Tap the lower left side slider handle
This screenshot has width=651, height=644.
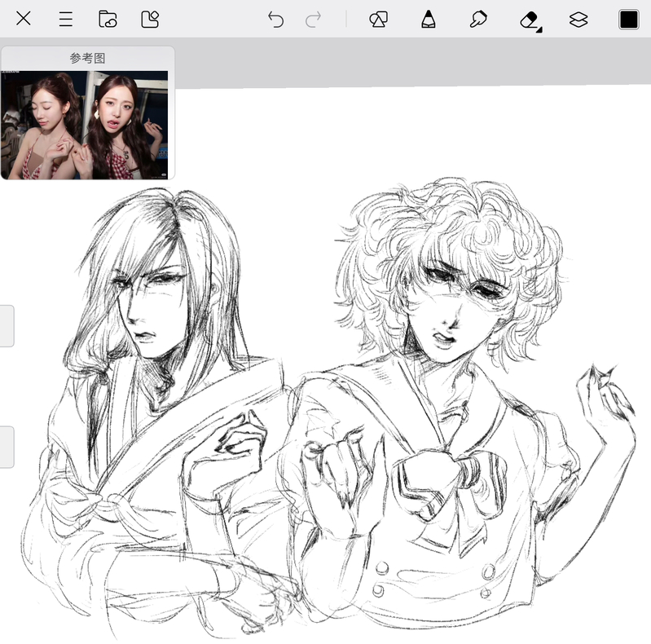tap(7, 447)
